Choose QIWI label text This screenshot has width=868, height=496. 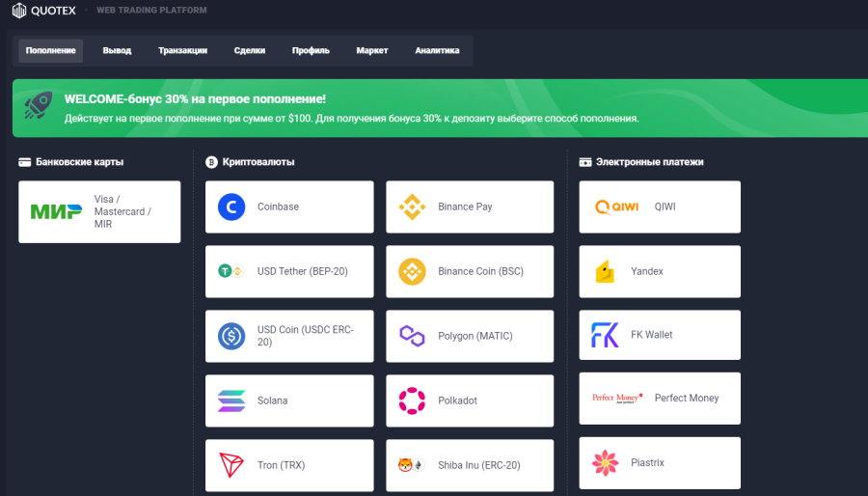click(665, 207)
